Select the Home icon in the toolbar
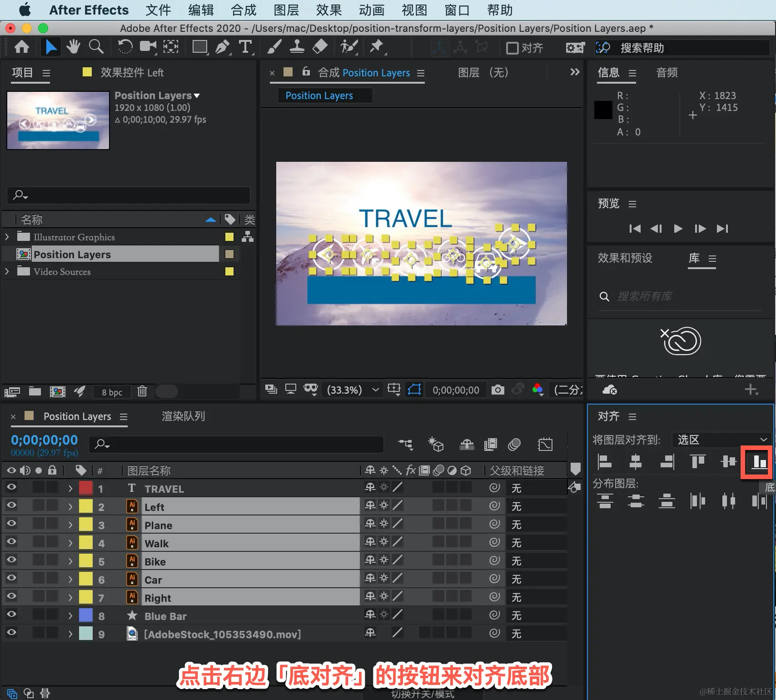The image size is (776, 700). coord(22,47)
